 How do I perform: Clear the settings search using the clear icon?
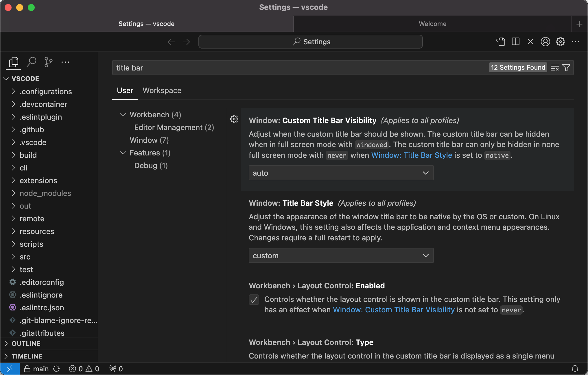tap(555, 67)
